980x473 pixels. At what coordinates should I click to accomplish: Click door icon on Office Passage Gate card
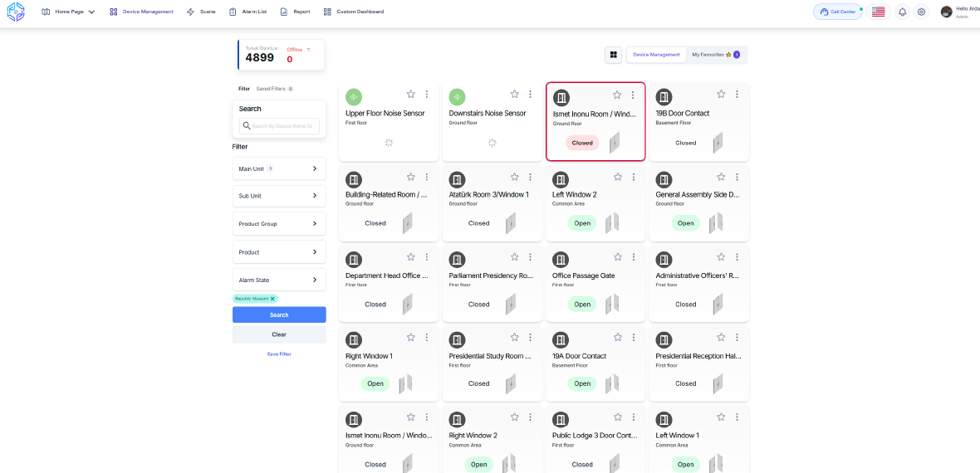point(561,260)
